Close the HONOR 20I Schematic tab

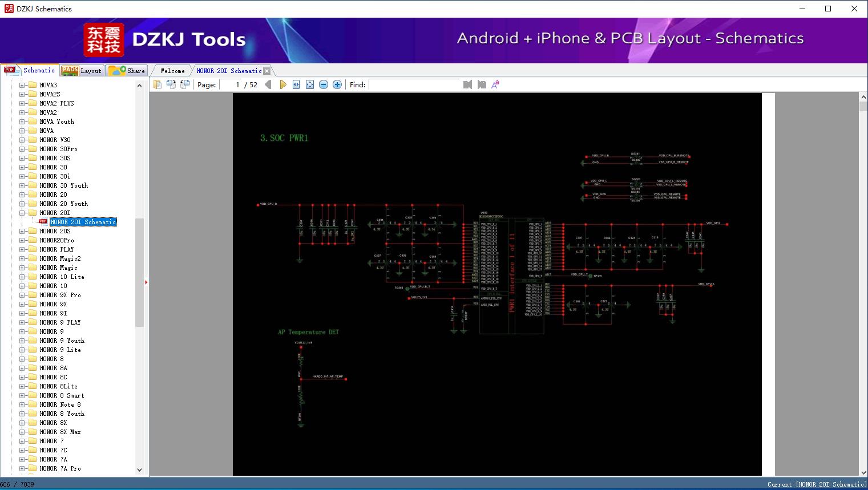[x=267, y=71]
